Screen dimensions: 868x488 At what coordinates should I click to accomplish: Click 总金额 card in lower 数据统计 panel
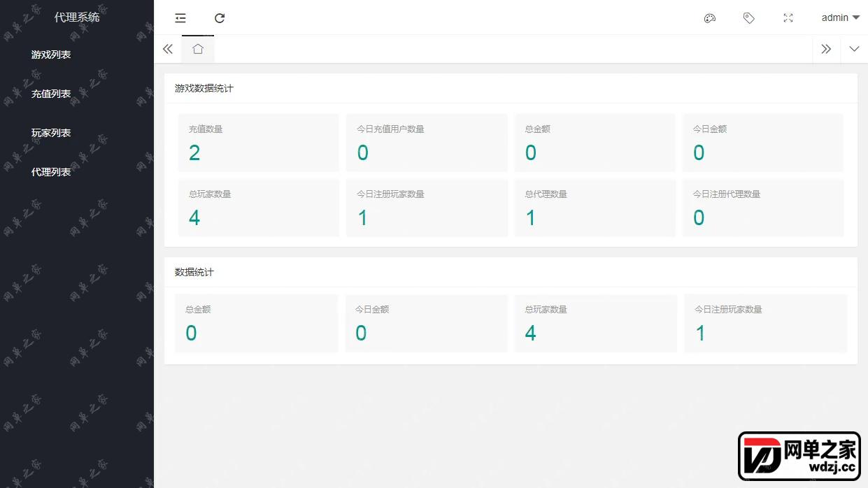256,323
